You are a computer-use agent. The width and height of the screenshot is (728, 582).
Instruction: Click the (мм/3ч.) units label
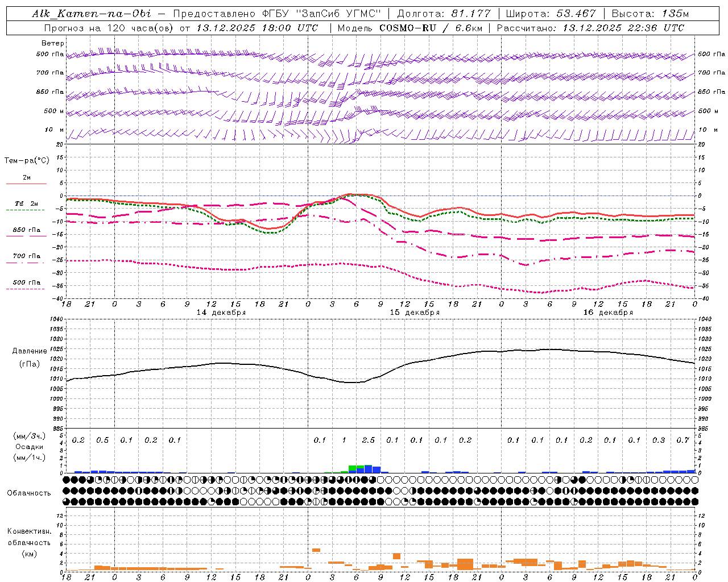tap(30, 436)
